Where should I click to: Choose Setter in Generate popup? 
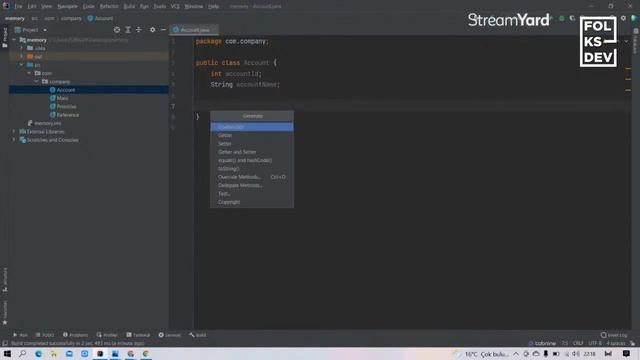[252, 144]
